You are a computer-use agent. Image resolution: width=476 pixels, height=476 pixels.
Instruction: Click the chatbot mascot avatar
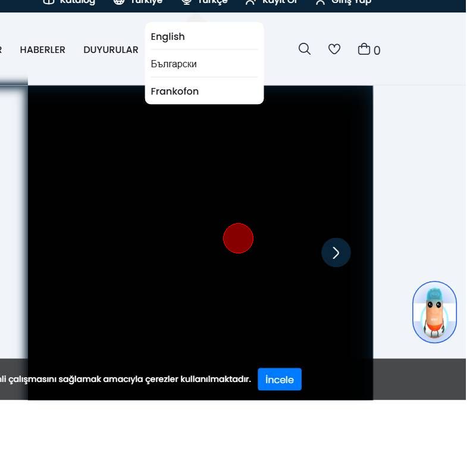[x=434, y=312]
